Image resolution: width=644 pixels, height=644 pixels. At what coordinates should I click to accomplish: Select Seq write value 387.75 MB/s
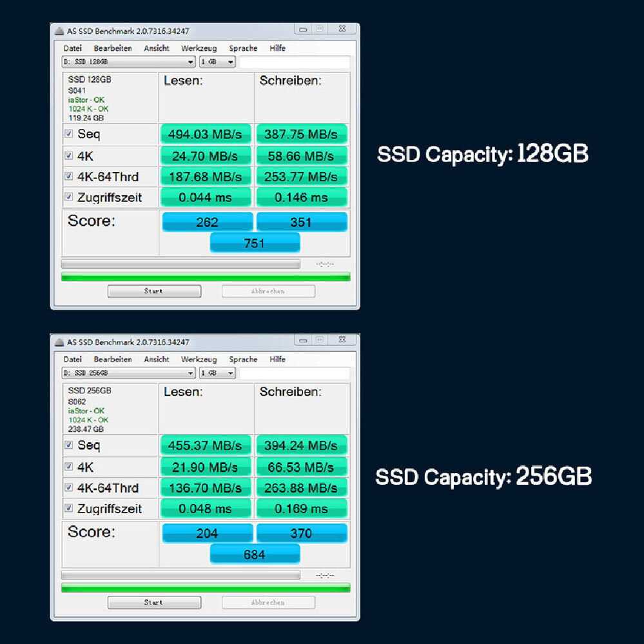point(302,134)
